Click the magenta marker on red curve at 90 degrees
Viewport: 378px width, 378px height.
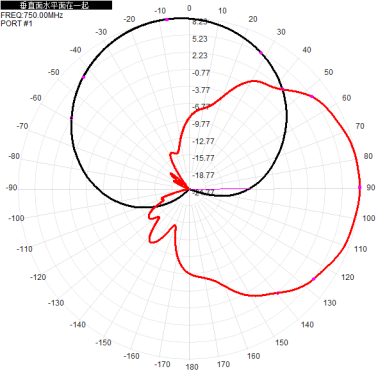[360, 188]
